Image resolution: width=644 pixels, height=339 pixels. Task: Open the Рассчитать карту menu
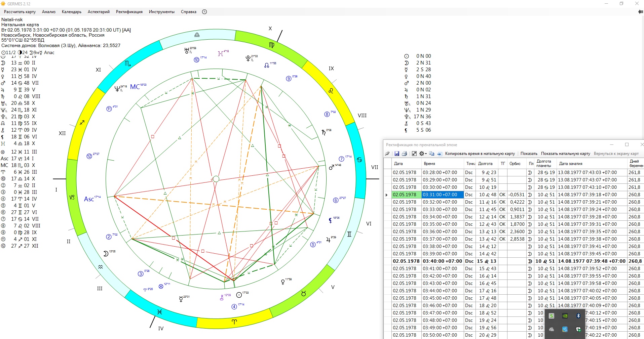20,12
